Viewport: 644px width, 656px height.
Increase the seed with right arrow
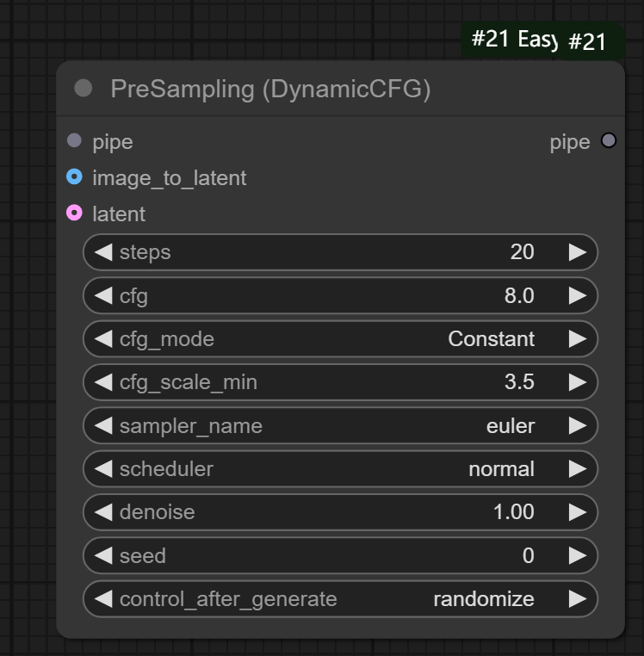pos(577,556)
